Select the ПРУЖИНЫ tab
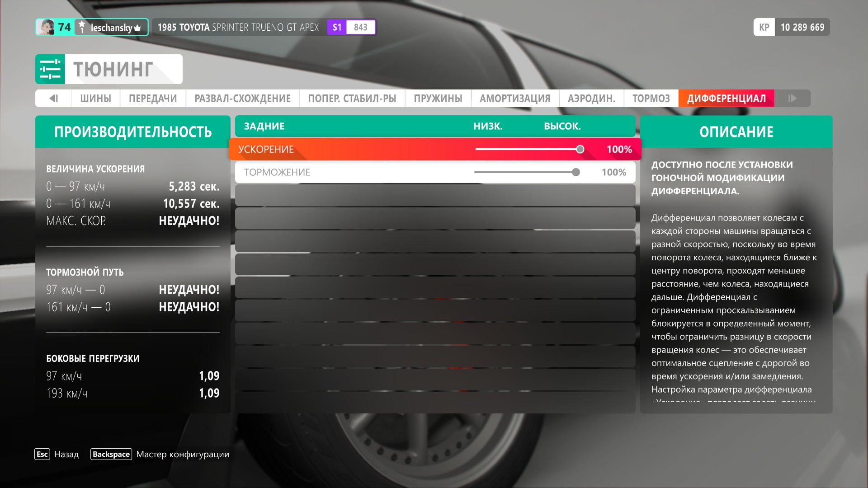 pyautogui.click(x=438, y=98)
